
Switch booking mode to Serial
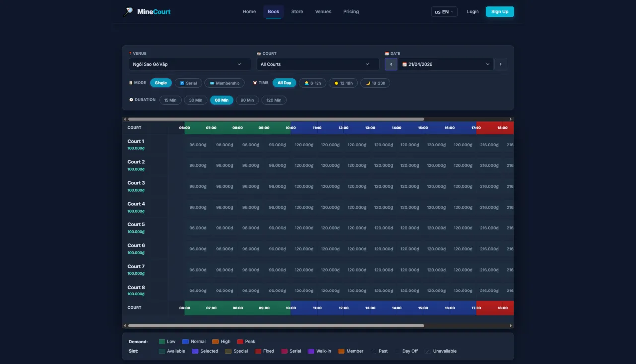[188, 83]
